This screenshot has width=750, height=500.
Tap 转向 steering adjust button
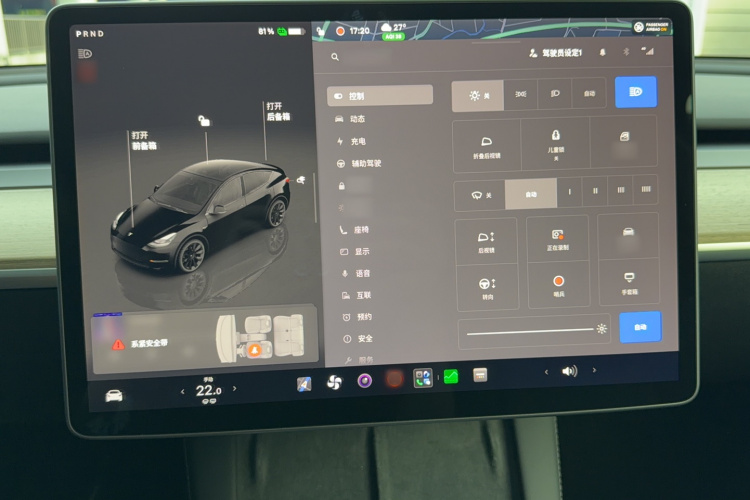pos(487,288)
